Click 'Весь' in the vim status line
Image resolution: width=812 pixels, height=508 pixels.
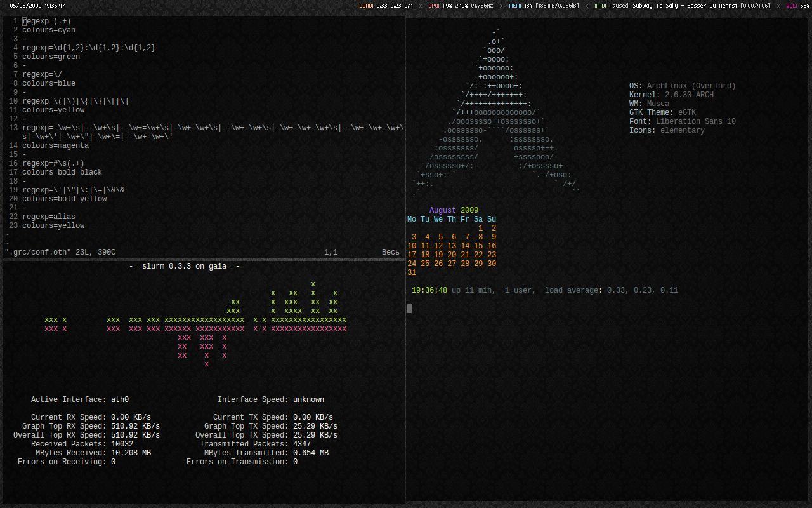(391, 252)
